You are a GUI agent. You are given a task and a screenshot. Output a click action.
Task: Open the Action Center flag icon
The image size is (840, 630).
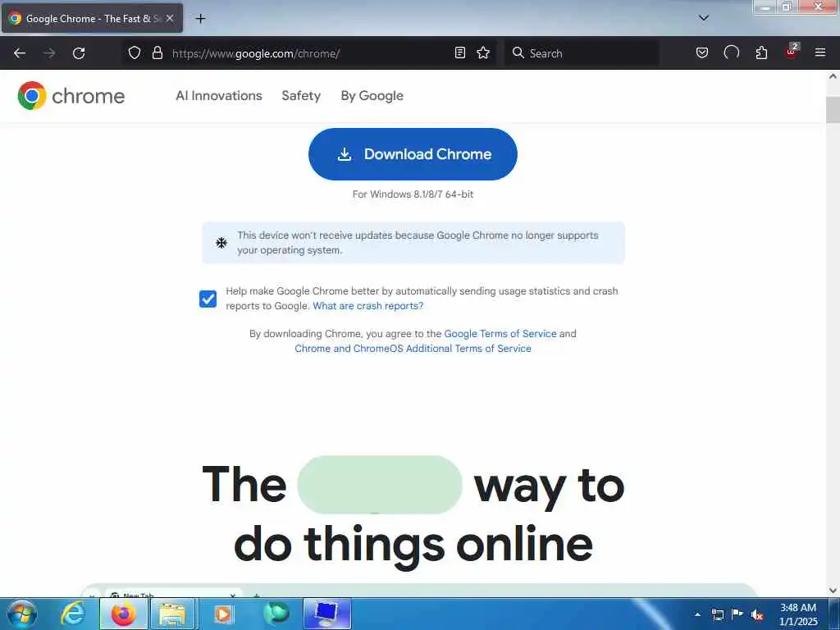737,614
